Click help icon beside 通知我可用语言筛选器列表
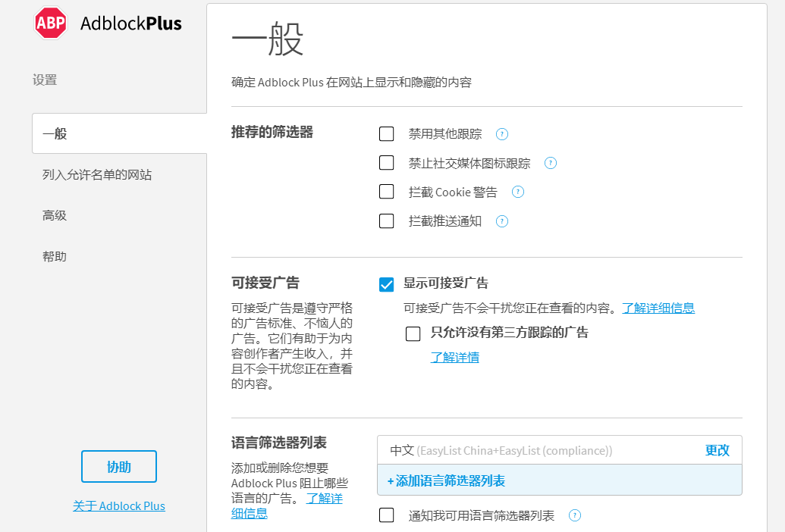This screenshot has width=785, height=532. (574, 515)
